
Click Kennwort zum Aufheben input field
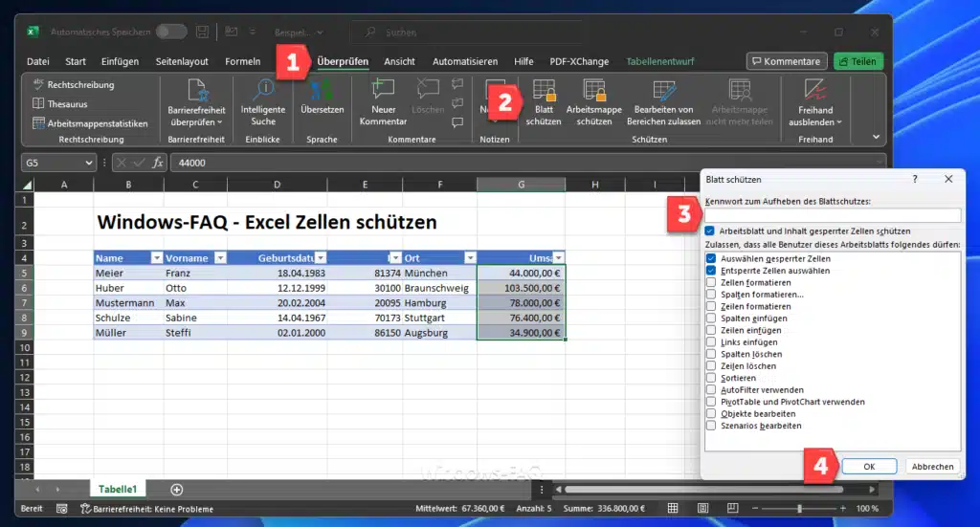[833, 215]
